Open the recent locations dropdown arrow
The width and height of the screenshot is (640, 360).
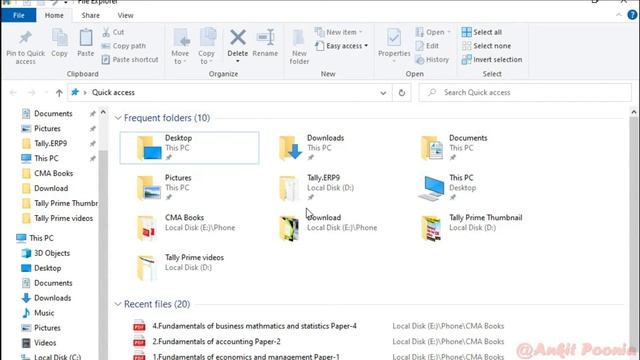coord(47,93)
